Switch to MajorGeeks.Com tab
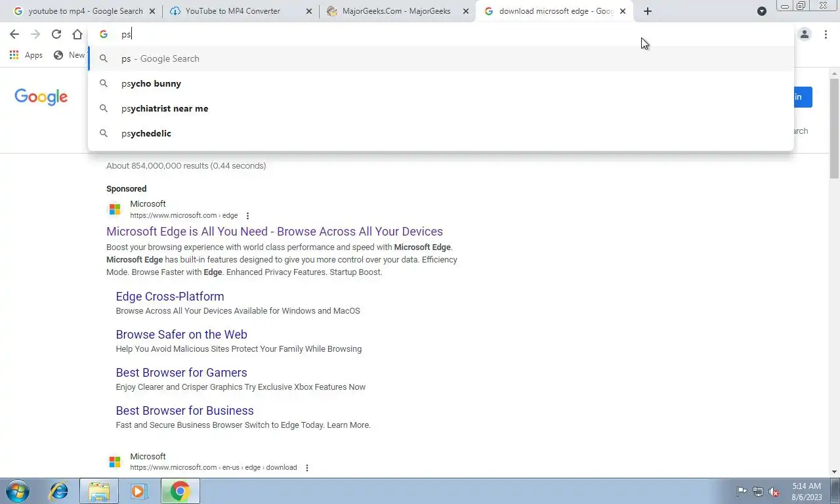The height and width of the screenshot is (504, 840). click(x=397, y=11)
